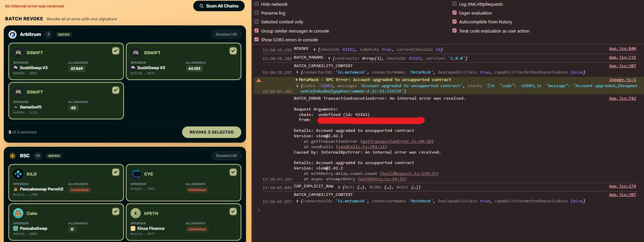Viewport: 644px width, 242px height.
Task: Click the Kinza Finance spender icon
Action: (133, 229)
